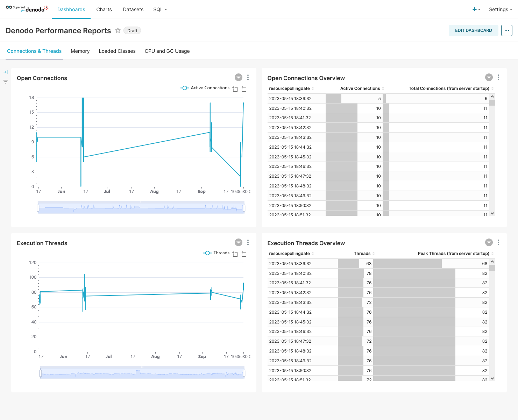Click right handle of Open Connections range slider
518x420 pixels.
click(244, 208)
